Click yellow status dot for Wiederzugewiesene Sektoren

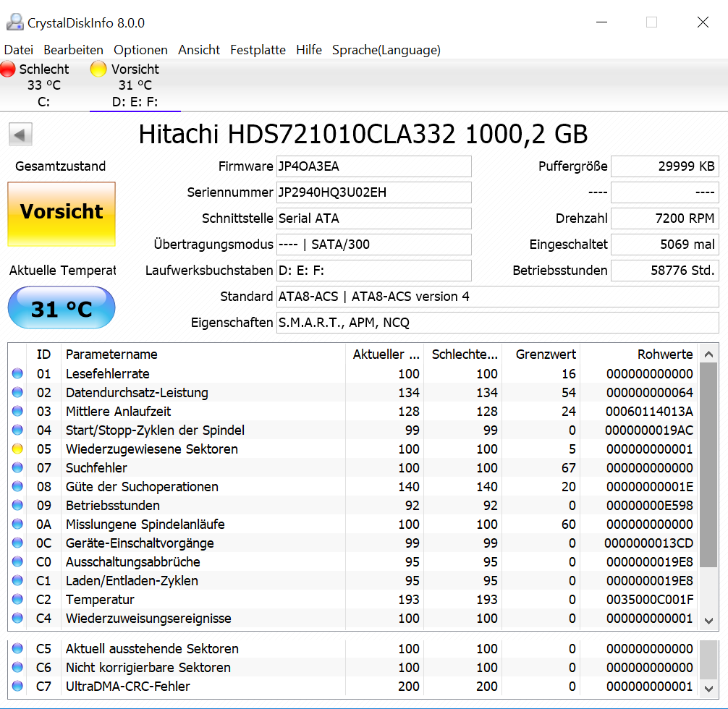point(17,449)
